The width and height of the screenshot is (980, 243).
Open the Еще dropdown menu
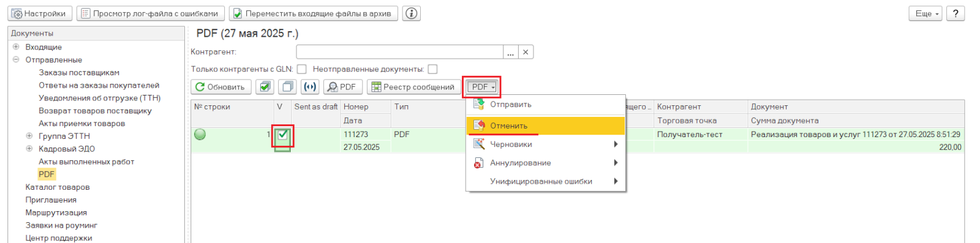point(925,13)
